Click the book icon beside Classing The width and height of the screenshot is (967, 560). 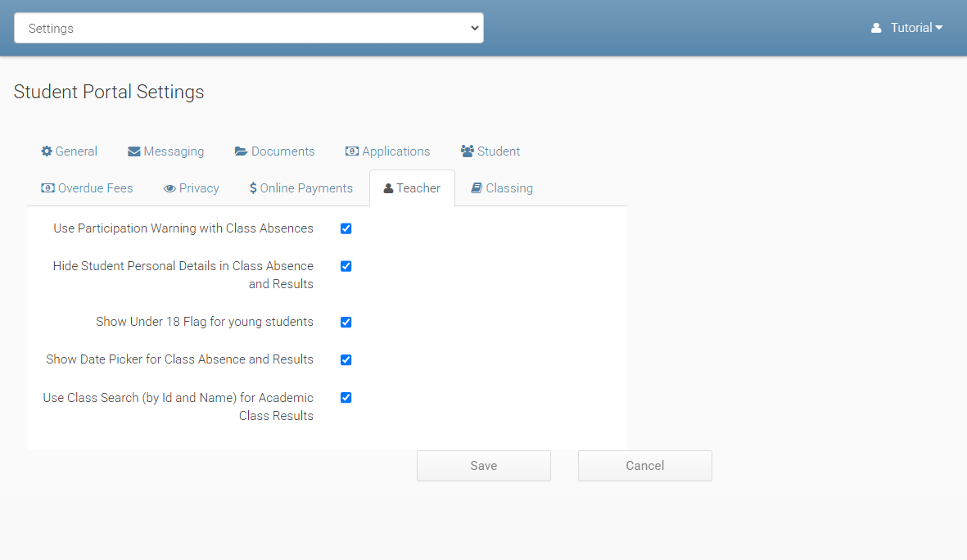point(477,188)
